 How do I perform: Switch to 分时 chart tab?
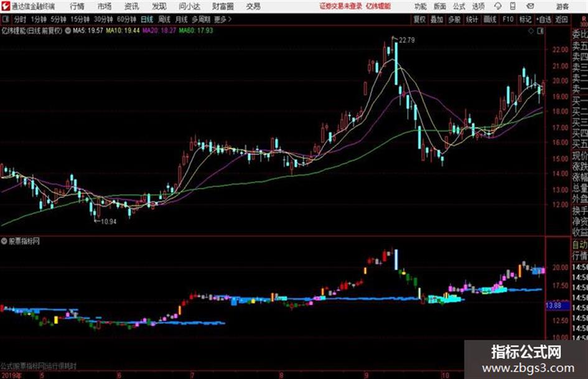(21, 19)
